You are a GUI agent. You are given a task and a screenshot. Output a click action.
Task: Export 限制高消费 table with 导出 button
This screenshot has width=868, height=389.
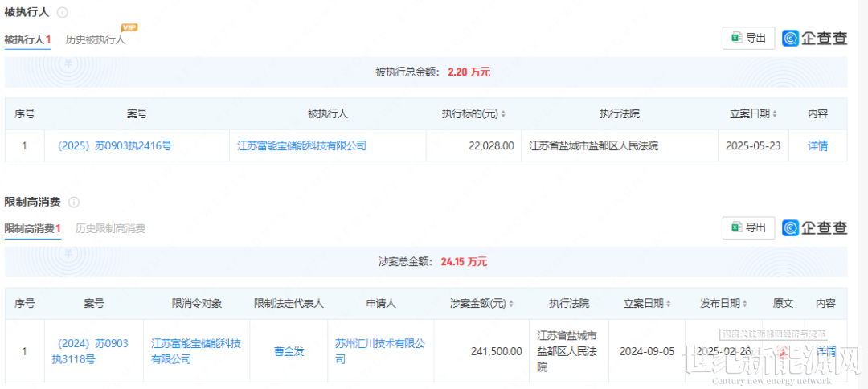tap(748, 227)
